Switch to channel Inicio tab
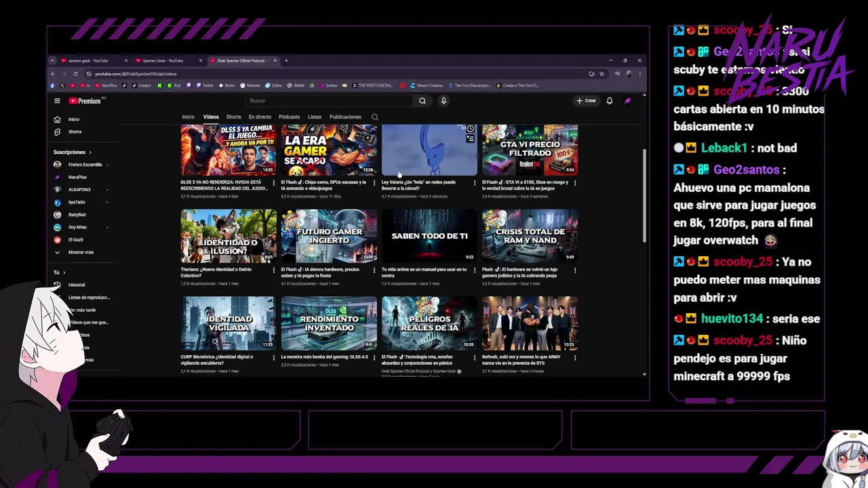 188,117
